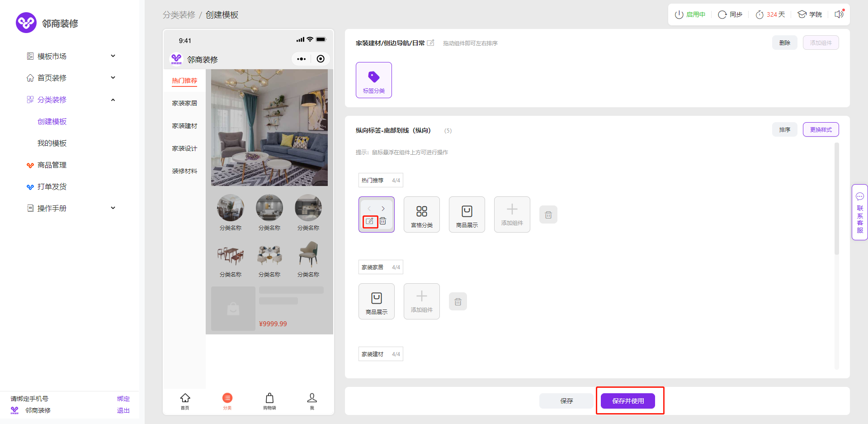868x424 pixels.
Task: Edit the 家装建材/侧边导航/日常 title pencil icon
Action: point(431,43)
